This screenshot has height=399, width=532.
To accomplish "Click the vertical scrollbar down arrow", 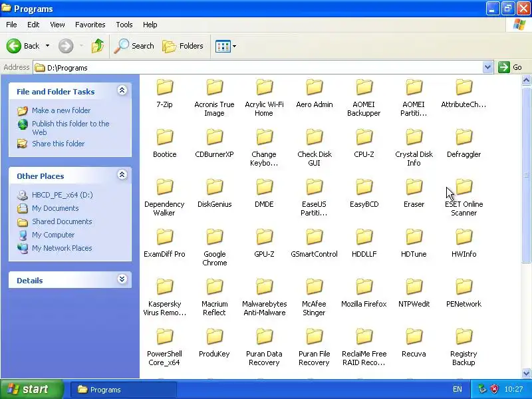I will pyautogui.click(x=526, y=373).
